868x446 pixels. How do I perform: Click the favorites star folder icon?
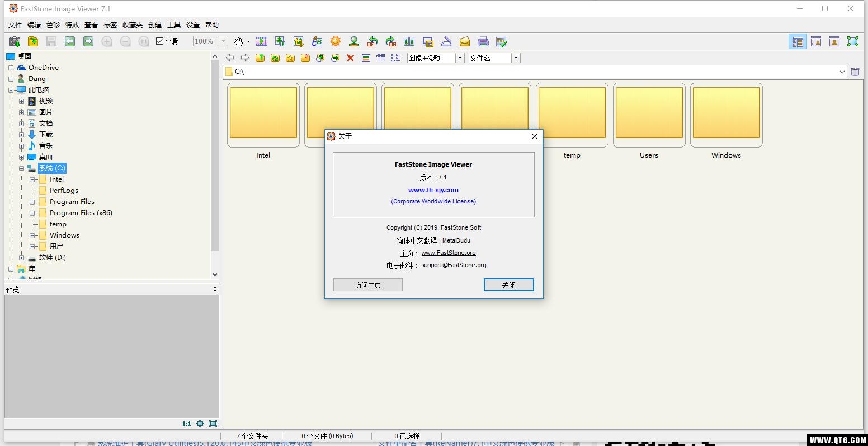pyautogui.click(x=290, y=58)
